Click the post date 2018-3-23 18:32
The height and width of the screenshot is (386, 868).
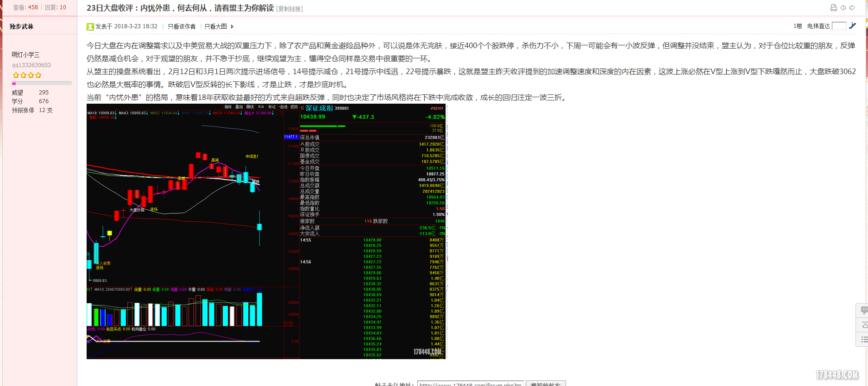click(136, 26)
